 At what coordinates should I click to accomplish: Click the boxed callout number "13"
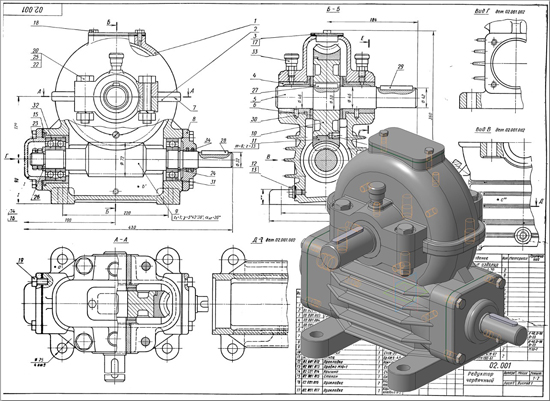[x=254, y=170]
